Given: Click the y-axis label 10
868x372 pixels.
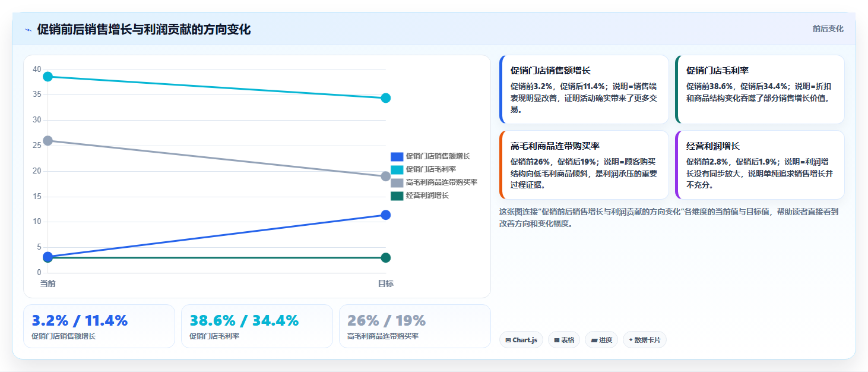Looking at the screenshot, I should 37,222.
